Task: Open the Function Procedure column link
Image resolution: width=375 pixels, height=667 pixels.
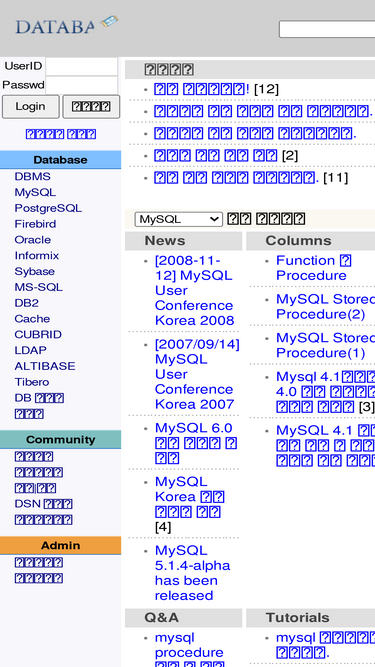Action: 314,268
